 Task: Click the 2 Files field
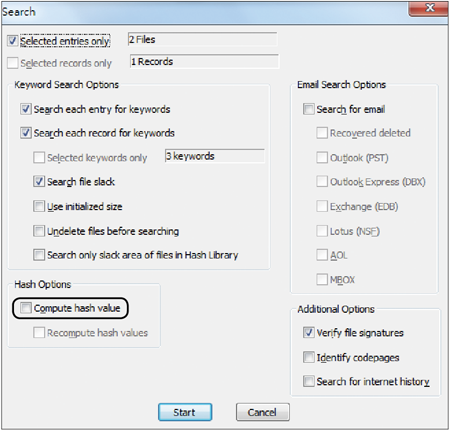pyautogui.click(x=202, y=40)
